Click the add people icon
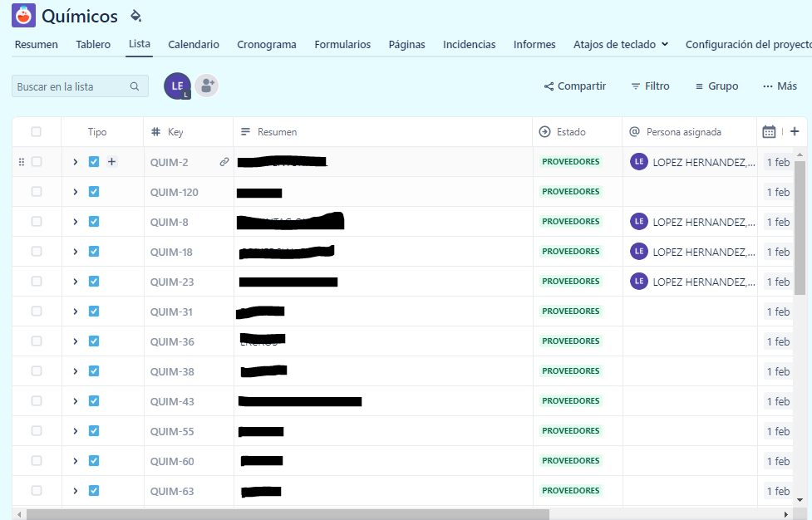The width and height of the screenshot is (812, 520). coord(207,86)
